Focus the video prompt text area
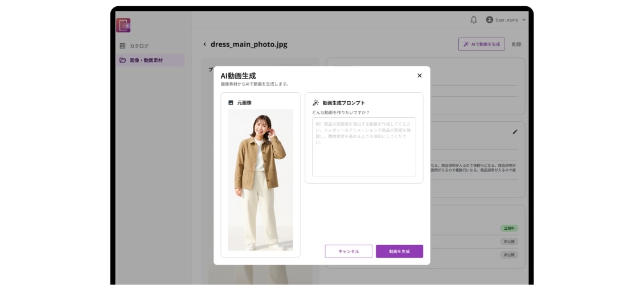Image resolution: width=644 pixels, height=285 pixels. click(364, 147)
